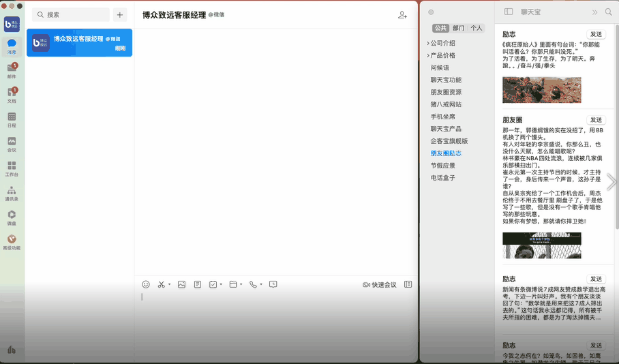This screenshot has width=619, height=364.
Task: Toggle the chat side panel icon
Action: [x=408, y=284]
